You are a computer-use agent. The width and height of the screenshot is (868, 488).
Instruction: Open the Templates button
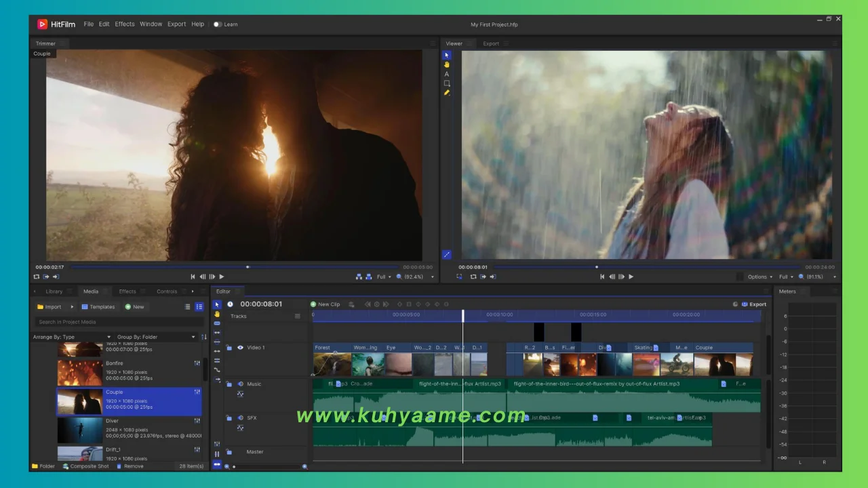[98, 307]
